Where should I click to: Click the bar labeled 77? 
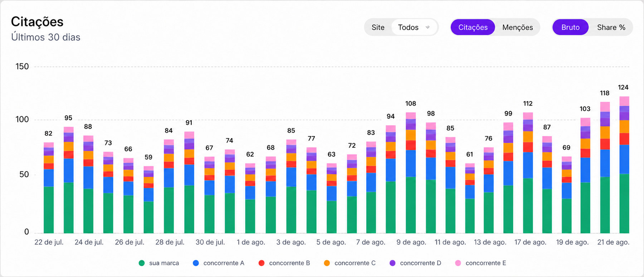312,190
